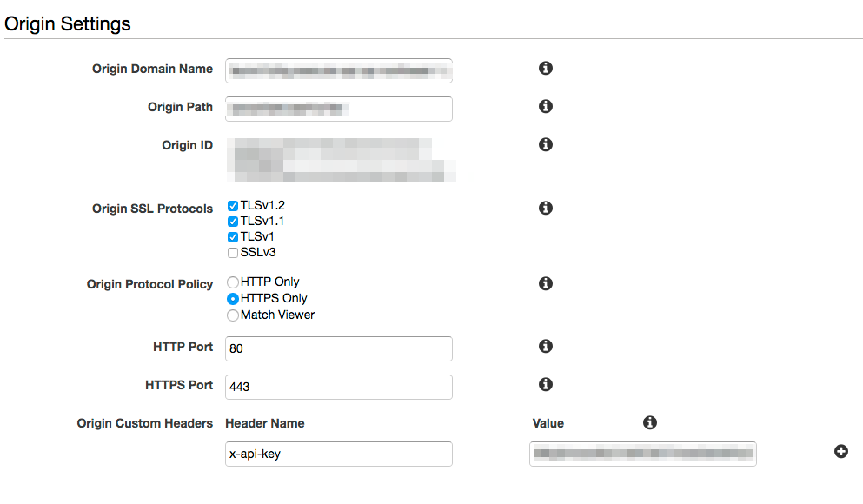This screenshot has height=504, width=863.
Task: Open the info icon for Origin Domain Name
Action: coord(546,69)
